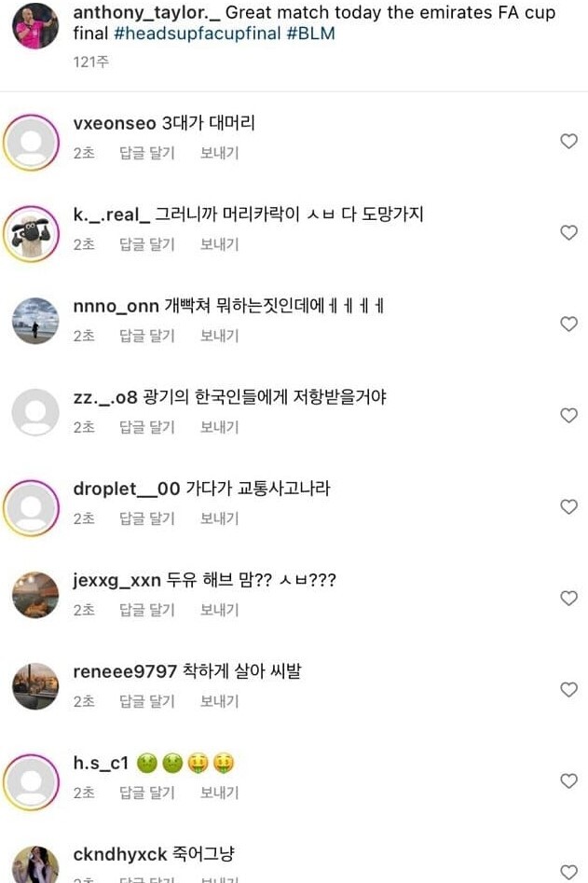Viewport: 588px width, 883px height.
Task: Like reneee9797's comment
Action: click(568, 689)
